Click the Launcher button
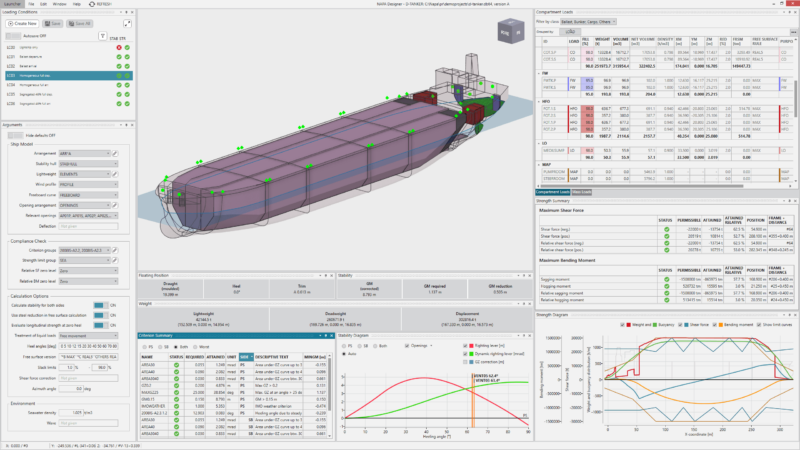Image resolution: width=800 pixels, height=450 pixels. coord(12,4)
